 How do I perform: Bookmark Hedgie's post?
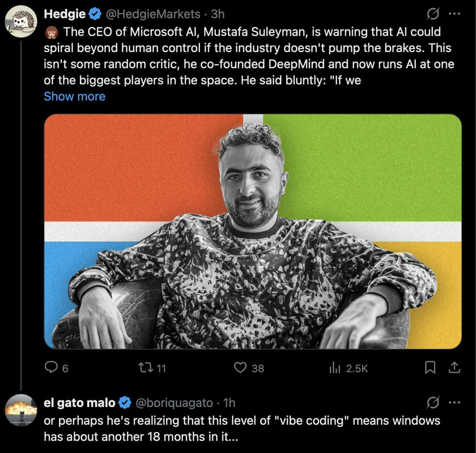pyautogui.click(x=431, y=368)
